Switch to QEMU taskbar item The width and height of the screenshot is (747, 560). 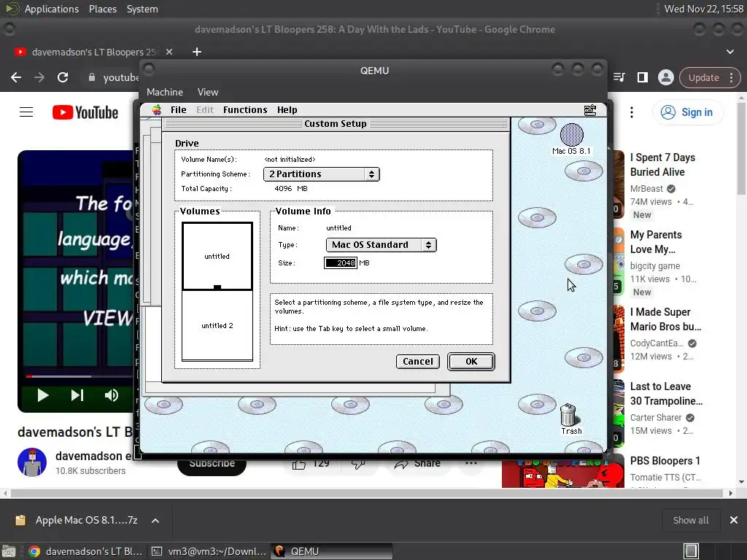(x=332, y=551)
